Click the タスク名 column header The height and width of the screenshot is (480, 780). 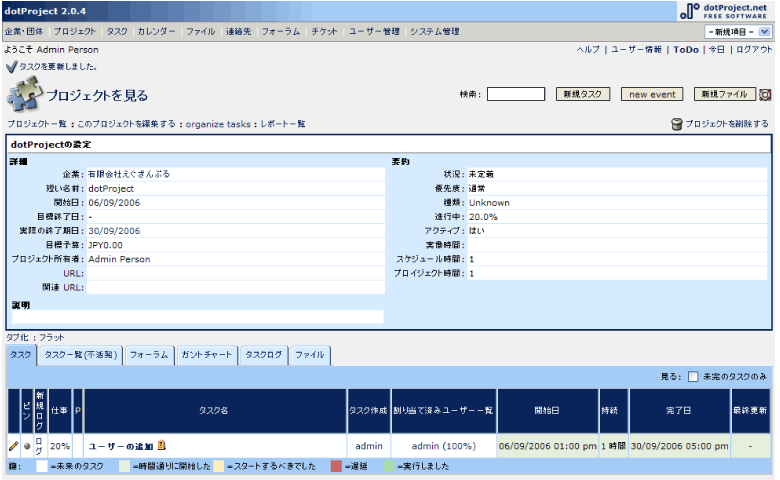(213, 410)
